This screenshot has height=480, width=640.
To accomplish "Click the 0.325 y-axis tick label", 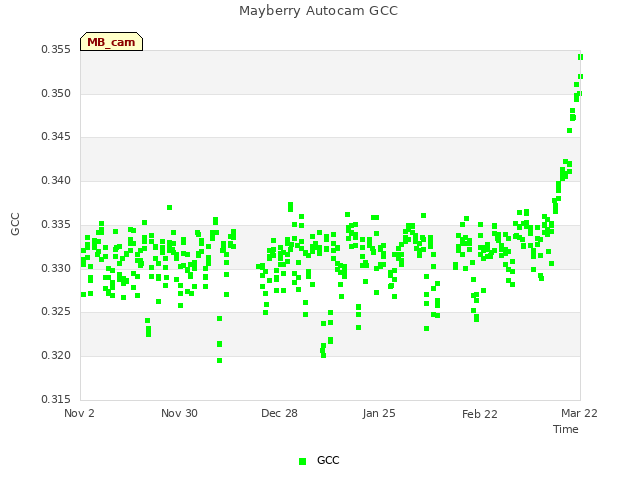I will click(56, 312).
